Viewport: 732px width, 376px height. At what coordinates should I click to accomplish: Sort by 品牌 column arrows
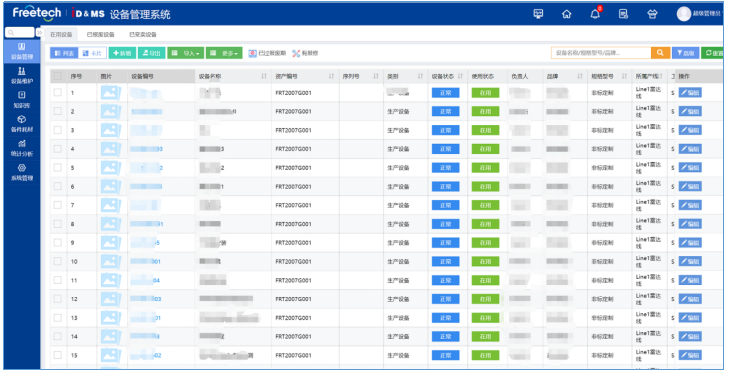[579, 76]
